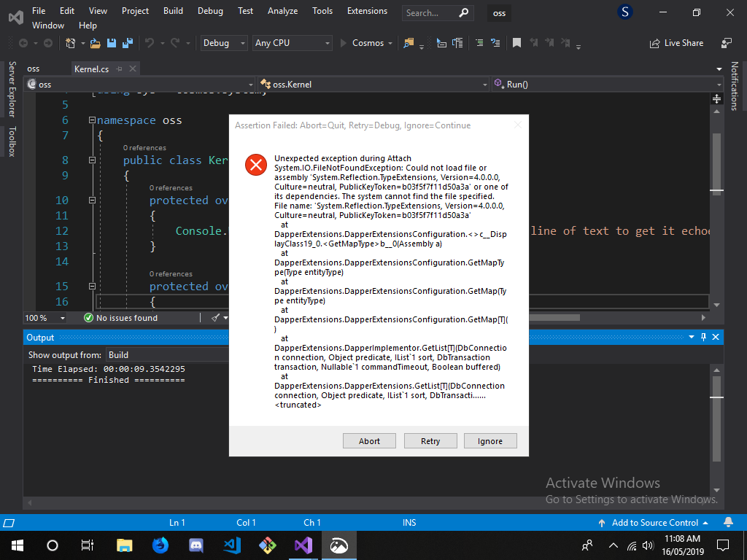Open the Debug menu
The image size is (747, 560).
pos(210,11)
